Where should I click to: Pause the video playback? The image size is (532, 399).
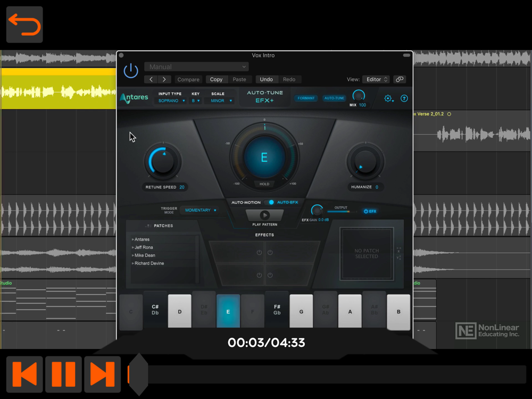pyautogui.click(x=63, y=374)
